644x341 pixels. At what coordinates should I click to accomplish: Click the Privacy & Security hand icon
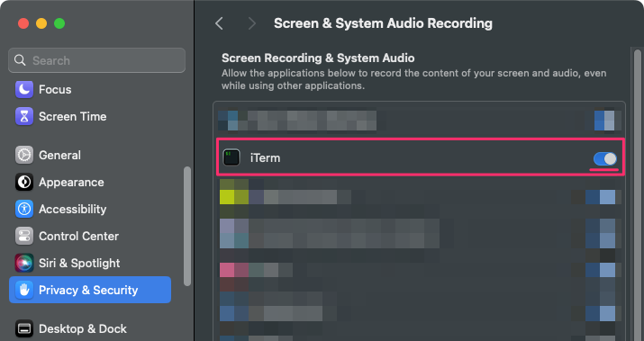pyautogui.click(x=24, y=290)
